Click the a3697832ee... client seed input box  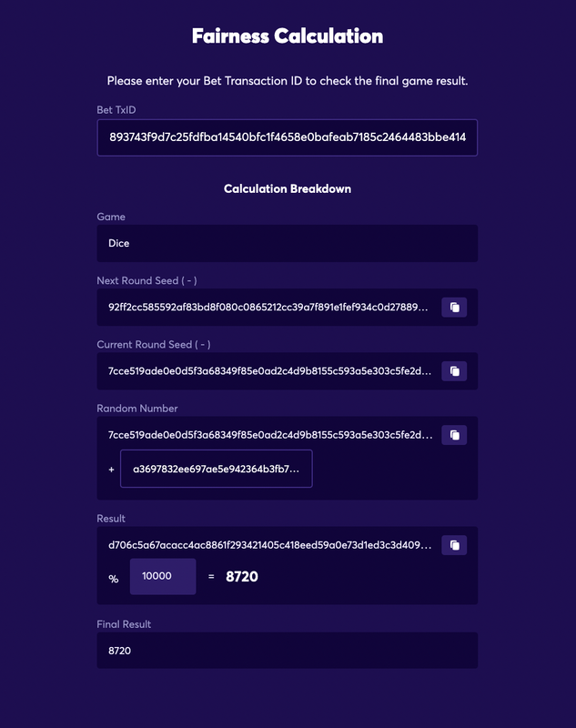[x=217, y=469]
